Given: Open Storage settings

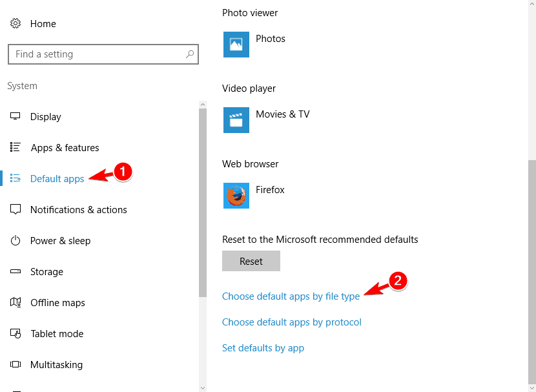Looking at the screenshot, I should click(47, 272).
